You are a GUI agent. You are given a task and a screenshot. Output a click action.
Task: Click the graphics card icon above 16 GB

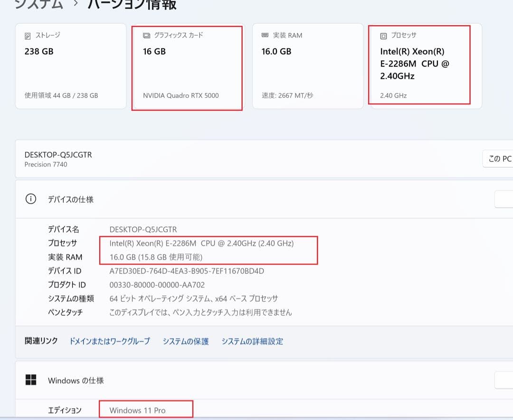[146, 34]
